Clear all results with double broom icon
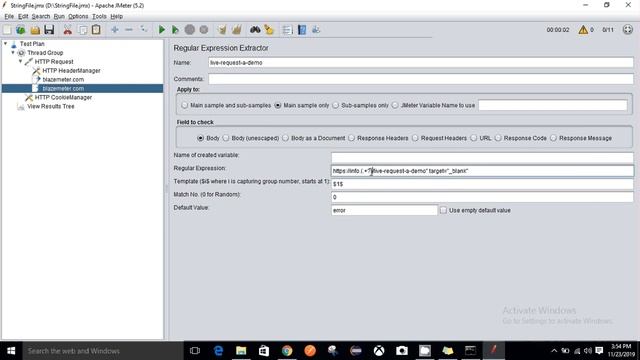 tap(236, 30)
